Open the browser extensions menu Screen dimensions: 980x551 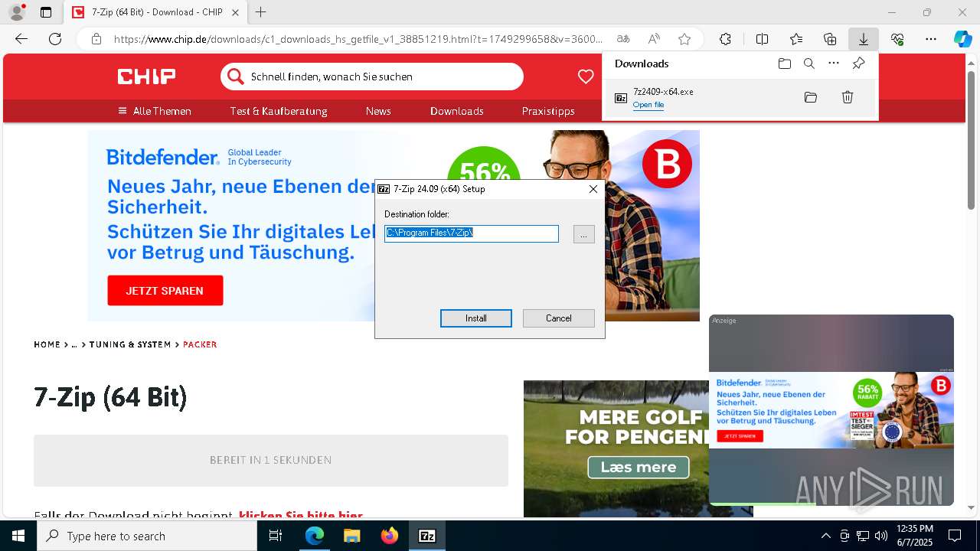point(725,39)
